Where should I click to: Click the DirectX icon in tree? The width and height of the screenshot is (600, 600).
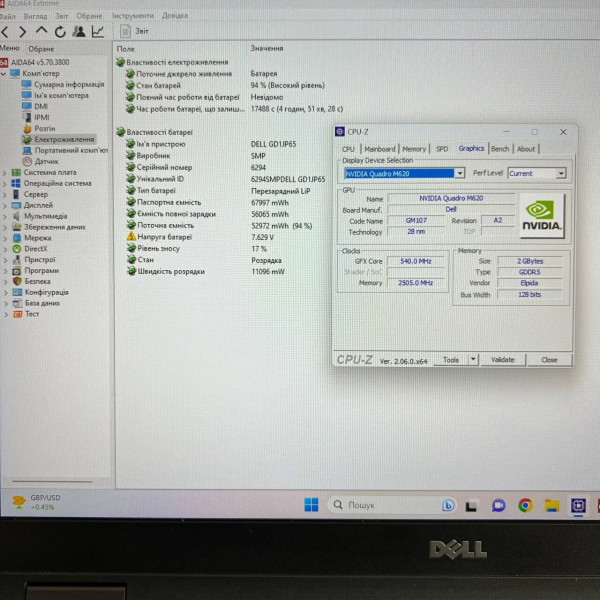point(17,249)
